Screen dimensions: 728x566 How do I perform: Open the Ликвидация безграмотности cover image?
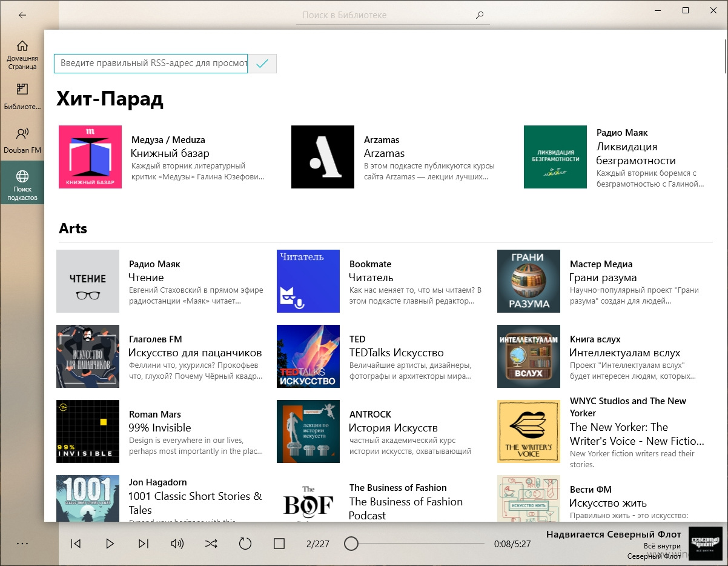coord(555,157)
